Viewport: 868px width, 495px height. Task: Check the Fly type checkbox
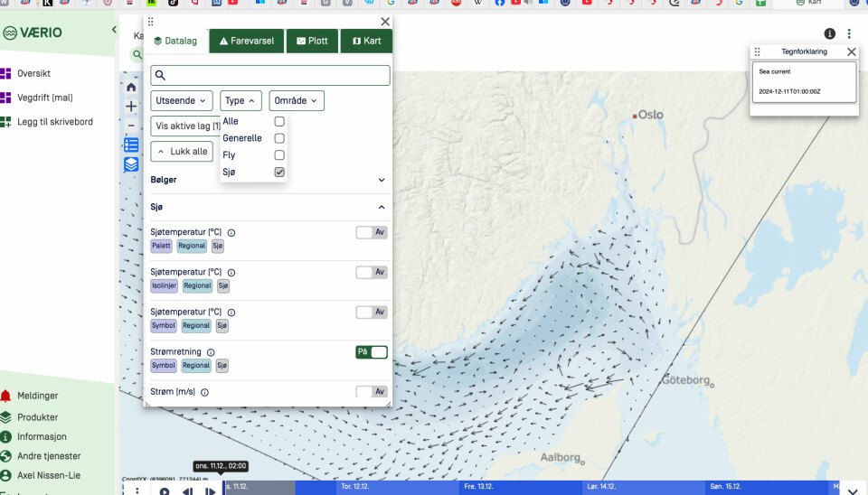(279, 155)
